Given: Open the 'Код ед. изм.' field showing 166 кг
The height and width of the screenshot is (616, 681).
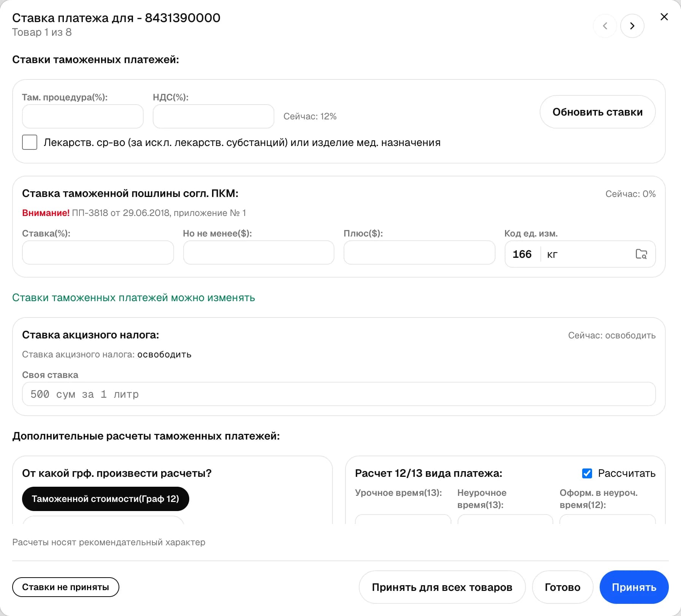Looking at the screenshot, I should pos(580,254).
